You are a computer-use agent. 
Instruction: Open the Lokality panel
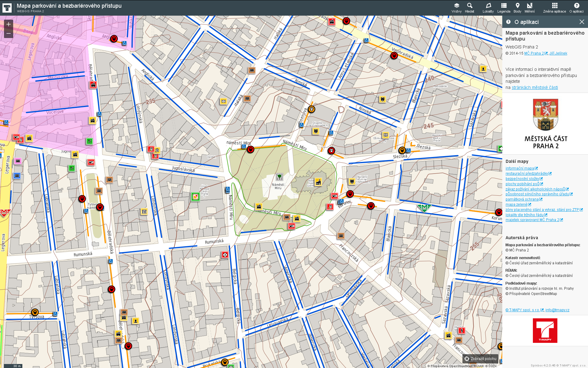point(488,8)
